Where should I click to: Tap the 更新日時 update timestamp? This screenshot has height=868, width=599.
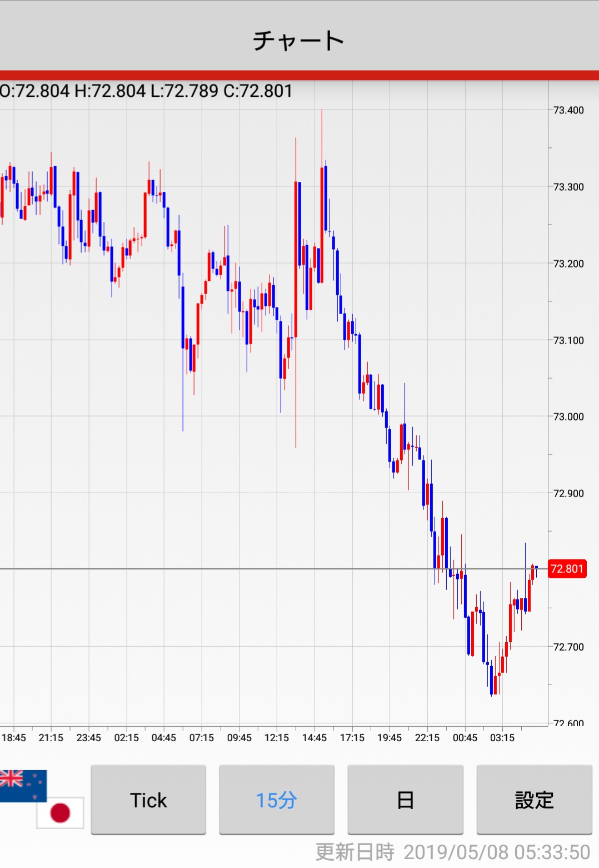click(x=452, y=852)
